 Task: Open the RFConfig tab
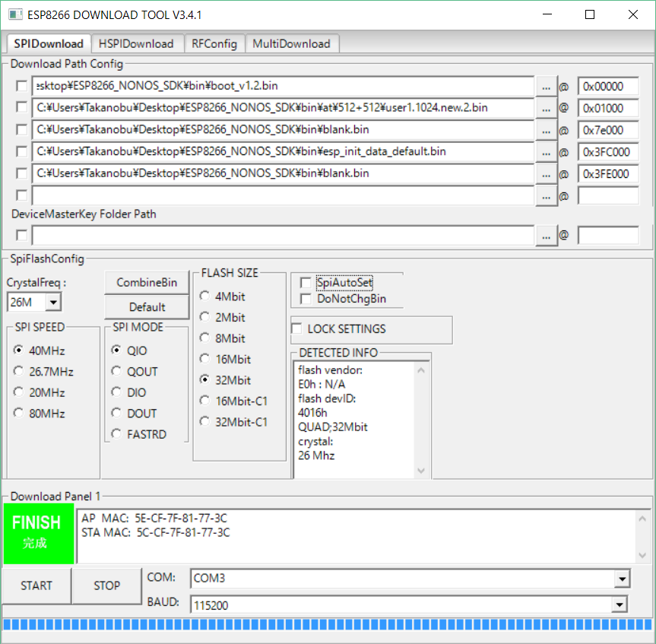(214, 44)
